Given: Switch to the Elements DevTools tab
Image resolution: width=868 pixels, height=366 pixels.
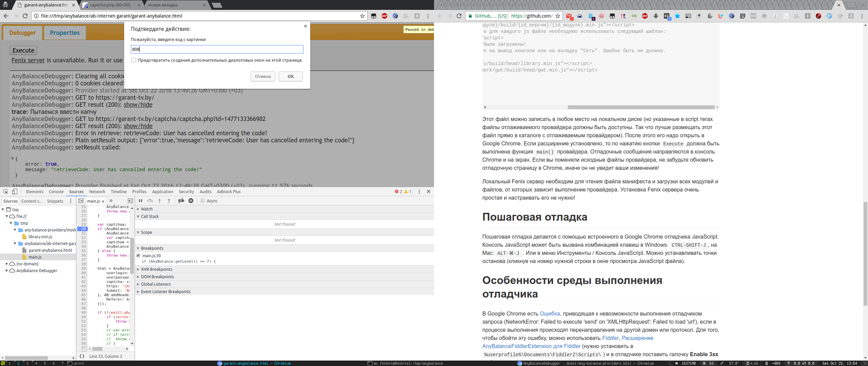Looking at the screenshot, I should click(x=35, y=192).
